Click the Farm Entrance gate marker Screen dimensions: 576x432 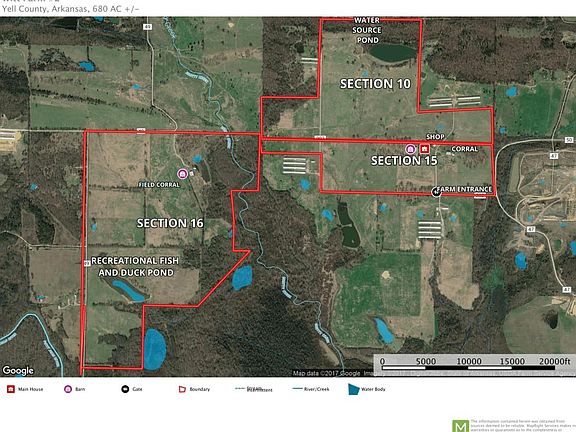point(436,192)
